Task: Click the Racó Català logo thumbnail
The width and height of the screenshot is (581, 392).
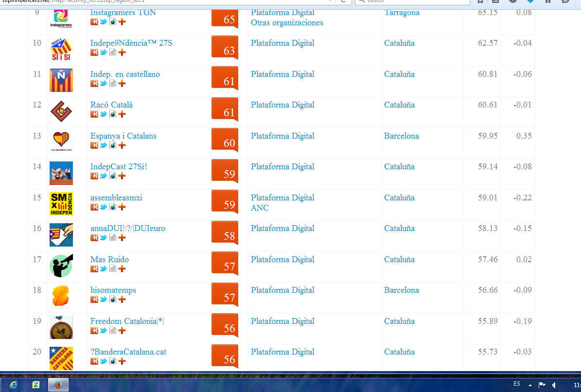Action: pos(61,112)
